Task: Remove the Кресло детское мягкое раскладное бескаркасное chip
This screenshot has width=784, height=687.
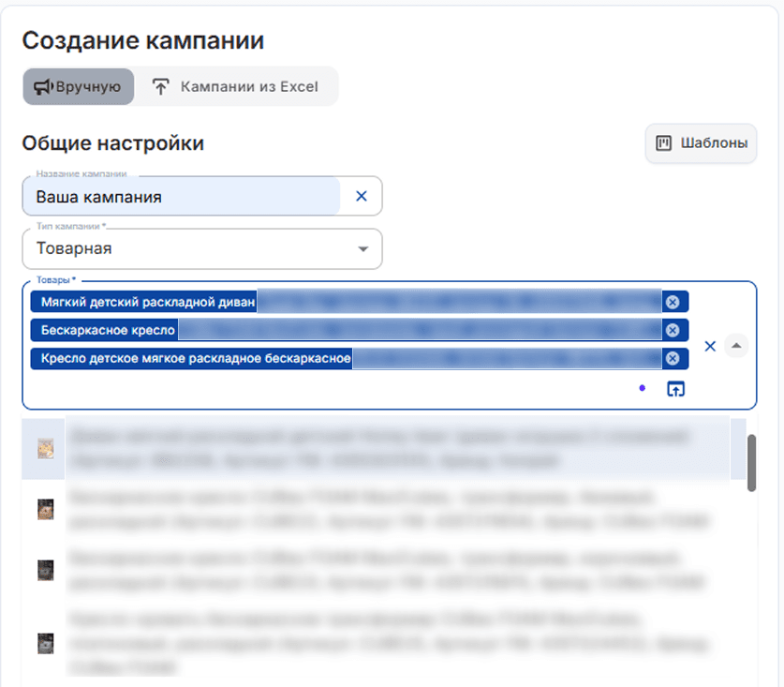Action: click(x=673, y=358)
